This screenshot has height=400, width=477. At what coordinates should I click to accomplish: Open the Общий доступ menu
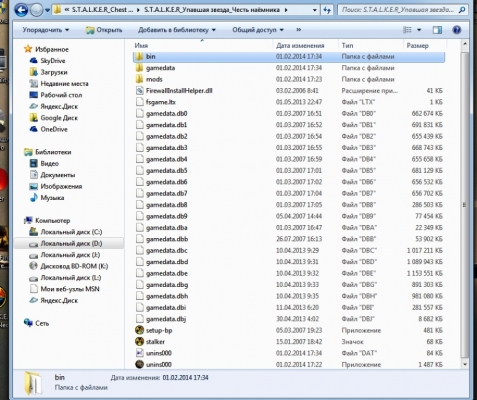tap(258, 30)
